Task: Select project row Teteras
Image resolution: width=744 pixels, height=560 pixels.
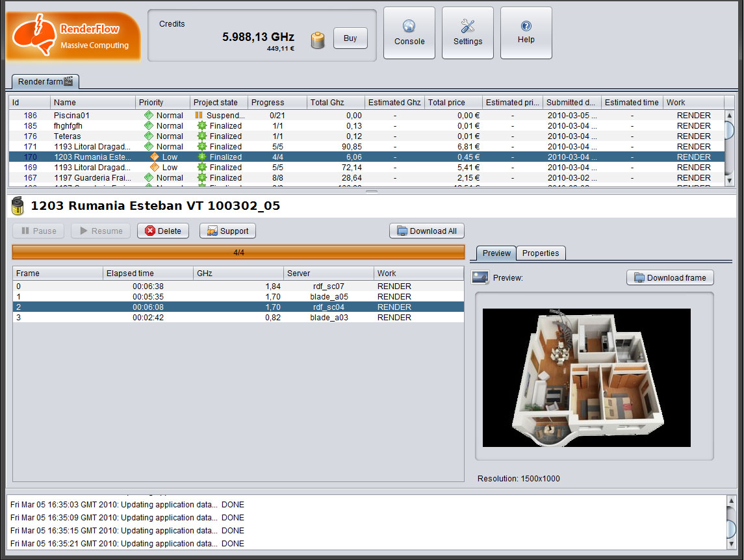Action: [366, 136]
